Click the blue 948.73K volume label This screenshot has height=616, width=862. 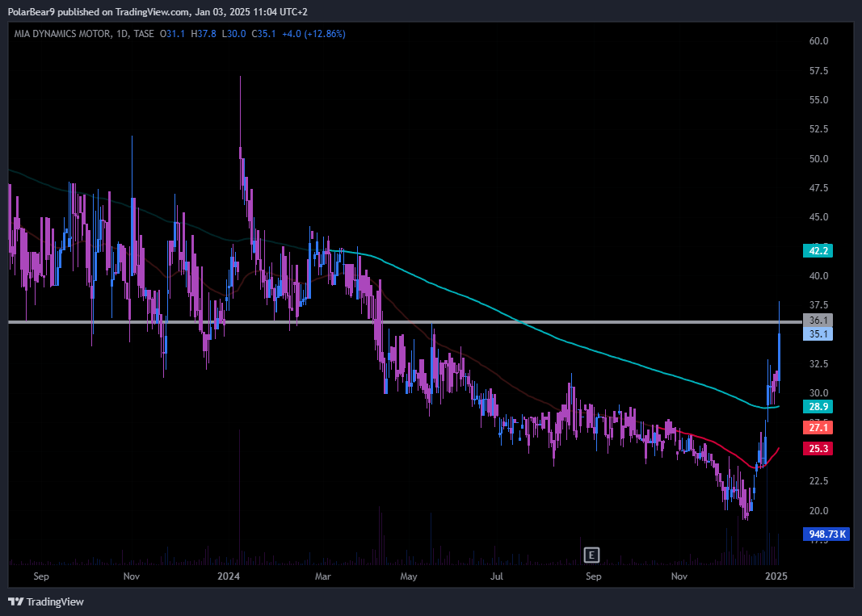pos(826,534)
